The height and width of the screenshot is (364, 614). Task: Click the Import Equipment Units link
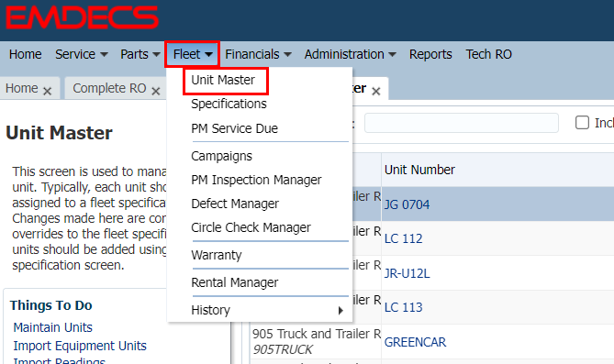80,346
